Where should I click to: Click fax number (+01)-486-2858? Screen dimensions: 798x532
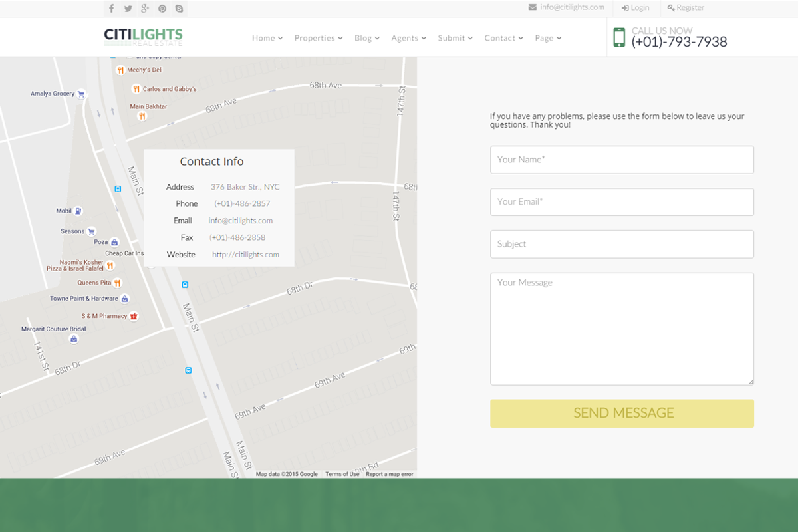coord(237,238)
